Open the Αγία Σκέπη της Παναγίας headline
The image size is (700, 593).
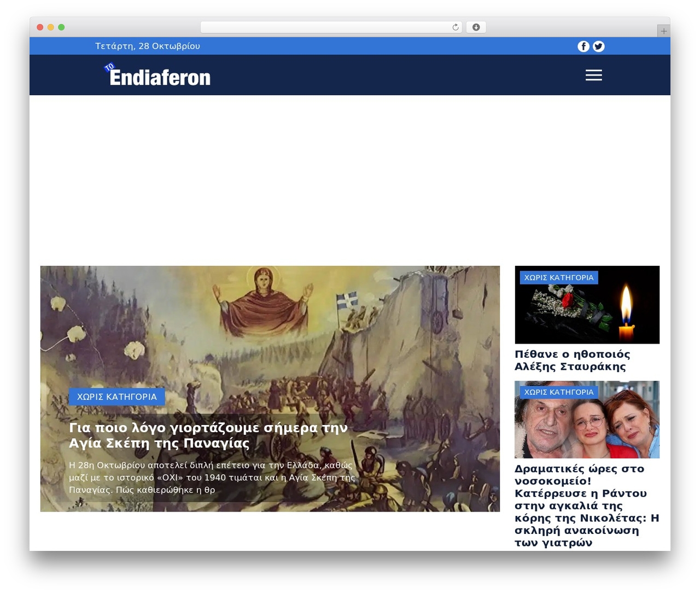(x=208, y=435)
